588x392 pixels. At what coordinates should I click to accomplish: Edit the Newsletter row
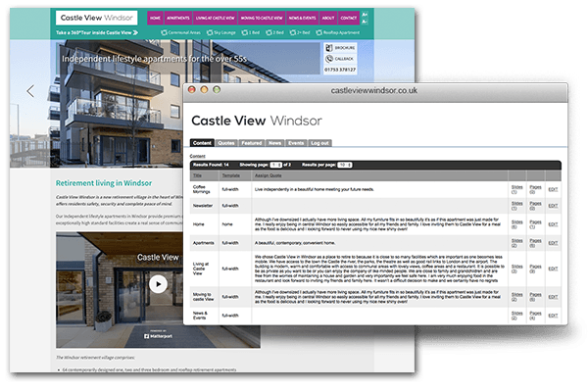[x=553, y=206]
